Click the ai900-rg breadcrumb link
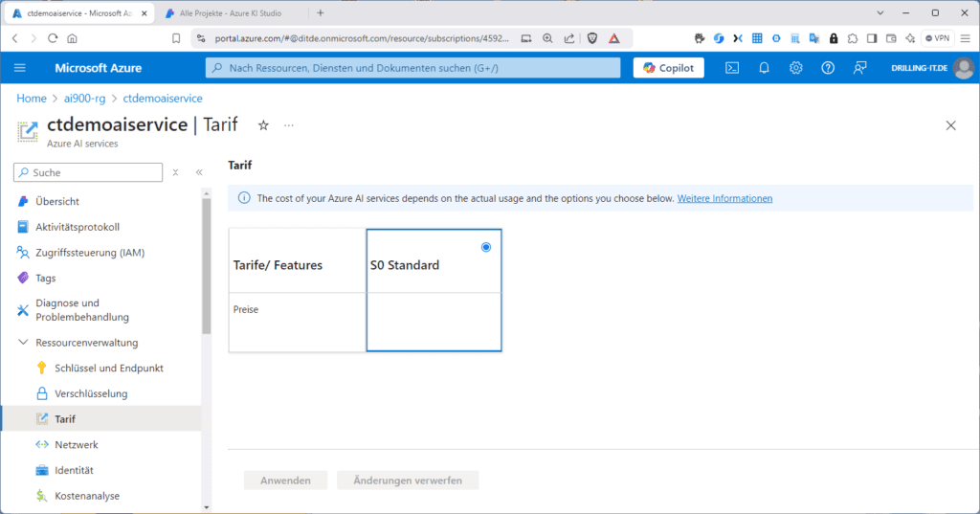Image resolution: width=980 pixels, height=514 pixels. (84, 99)
